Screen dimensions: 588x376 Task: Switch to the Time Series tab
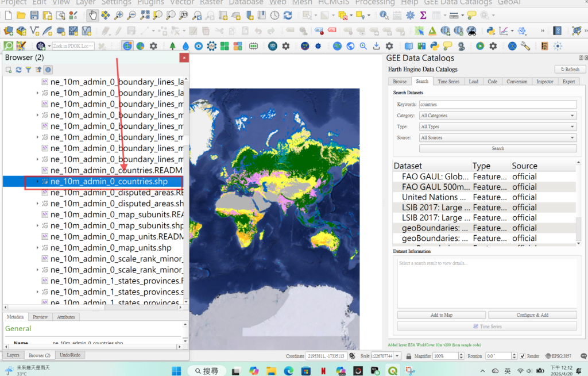(x=448, y=82)
